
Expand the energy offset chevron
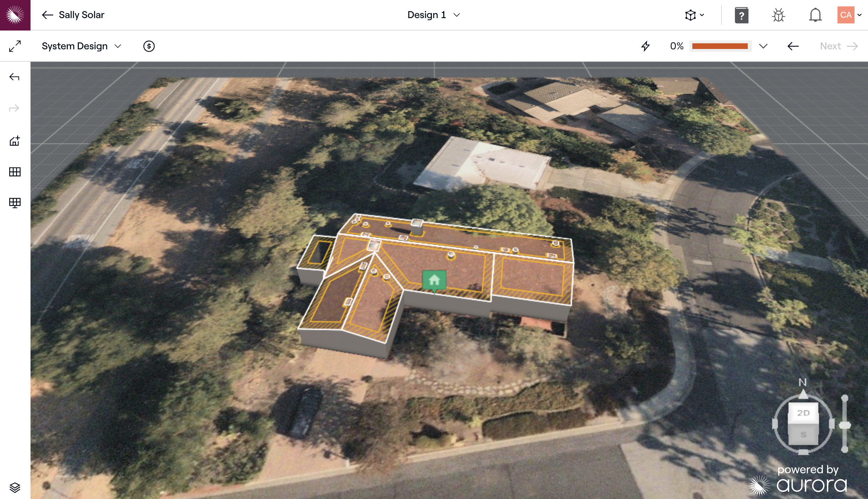tap(763, 46)
